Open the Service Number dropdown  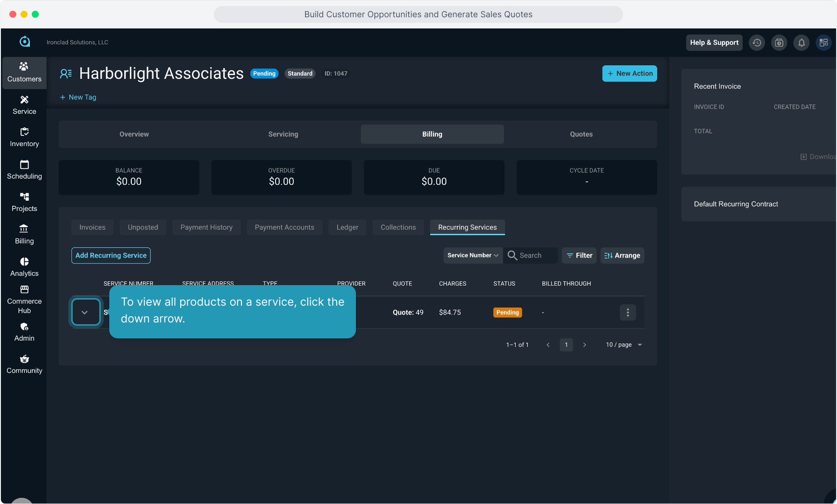click(x=473, y=255)
